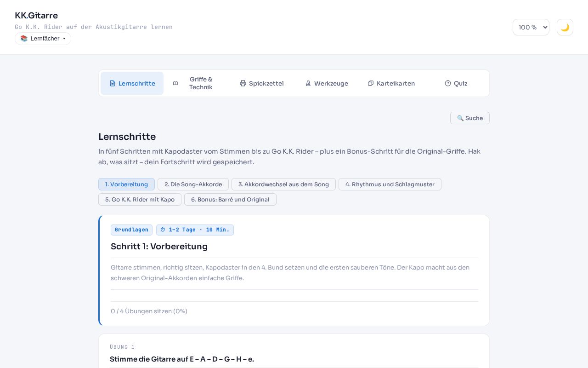Viewport: 588px width, 368px height.
Task: Click the document icon in the Lernschritte tab
Action: pyautogui.click(x=113, y=83)
